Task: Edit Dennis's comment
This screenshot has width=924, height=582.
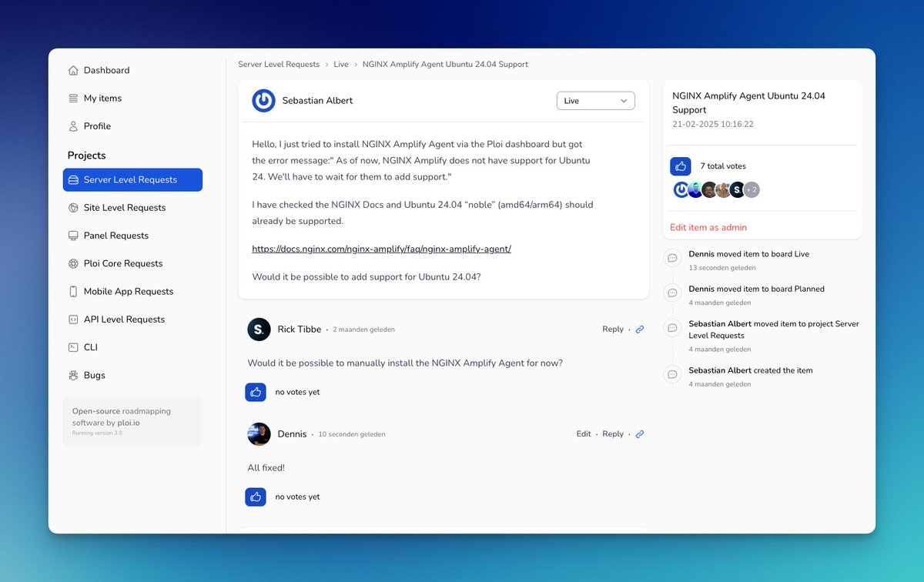Action: 584,434
